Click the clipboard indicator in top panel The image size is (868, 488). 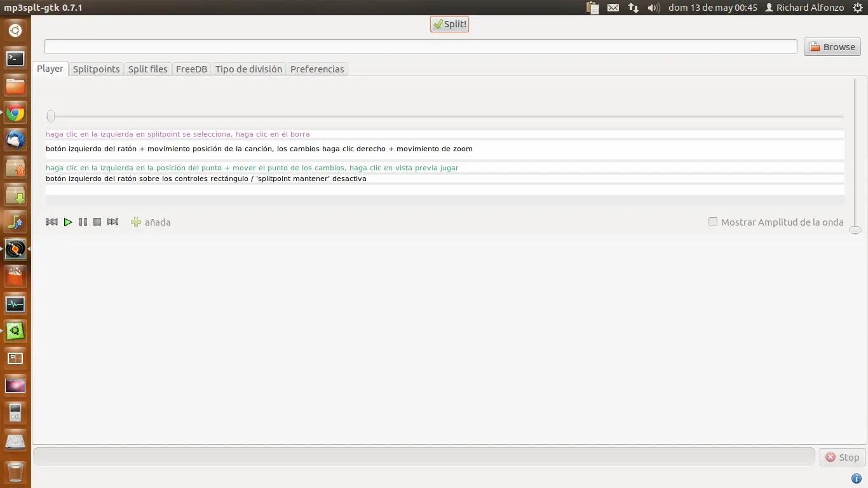click(593, 8)
